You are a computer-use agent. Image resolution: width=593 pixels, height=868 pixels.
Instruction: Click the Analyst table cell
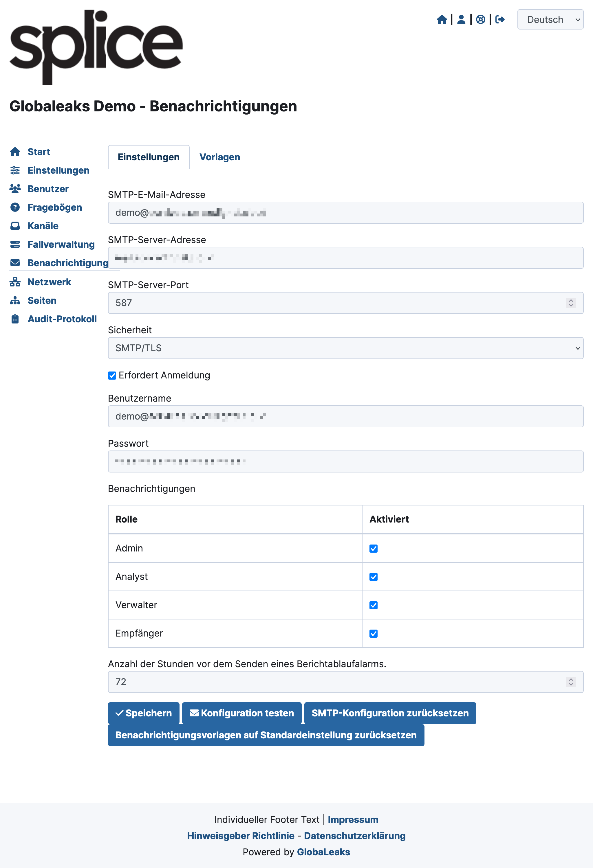coord(235,577)
